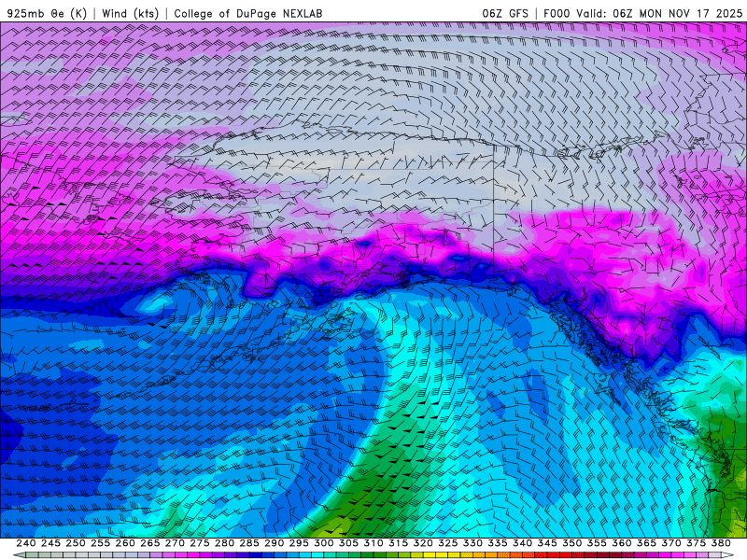This screenshot has width=747, height=560.
Task: Select the 255 value on the color scale
Action: point(100,543)
